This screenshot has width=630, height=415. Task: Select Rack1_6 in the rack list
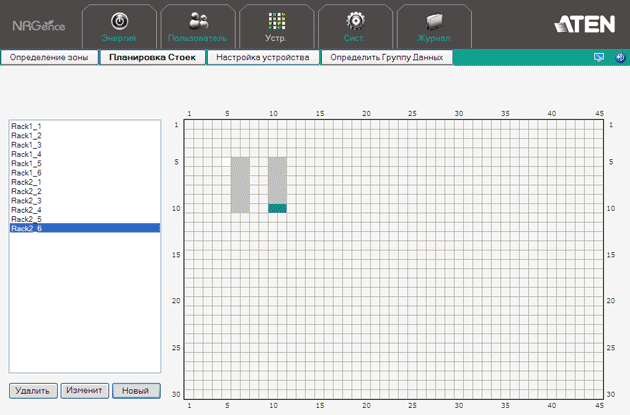coord(85,172)
